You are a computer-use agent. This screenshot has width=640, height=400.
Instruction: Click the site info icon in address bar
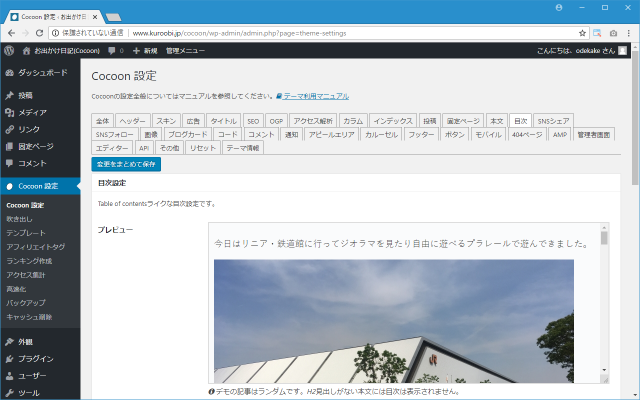point(56,33)
